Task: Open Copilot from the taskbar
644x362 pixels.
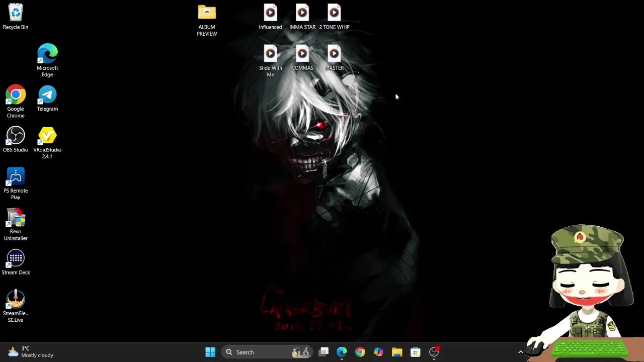Action: pos(378,352)
